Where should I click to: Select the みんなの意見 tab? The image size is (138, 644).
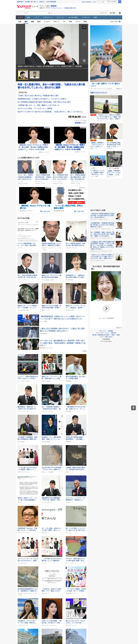pos(73,17)
